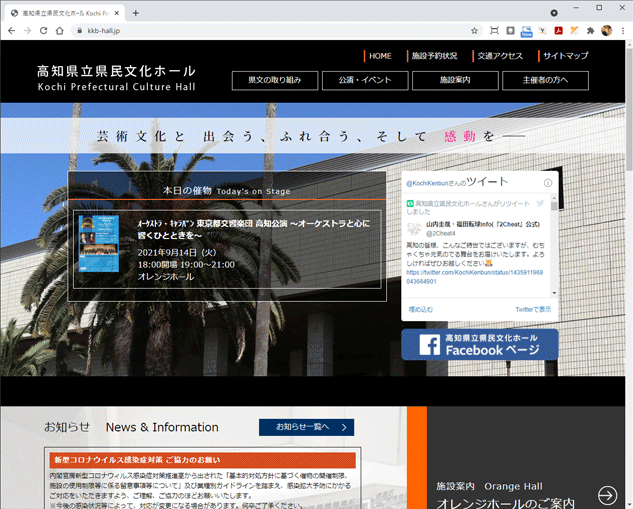
Task: Open the Chrome three-dot menu
Action: [623, 31]
